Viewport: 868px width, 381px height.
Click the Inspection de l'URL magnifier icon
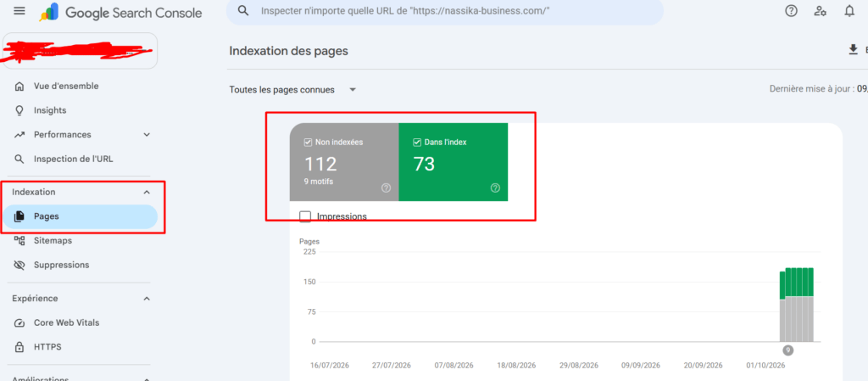[19, 159]
